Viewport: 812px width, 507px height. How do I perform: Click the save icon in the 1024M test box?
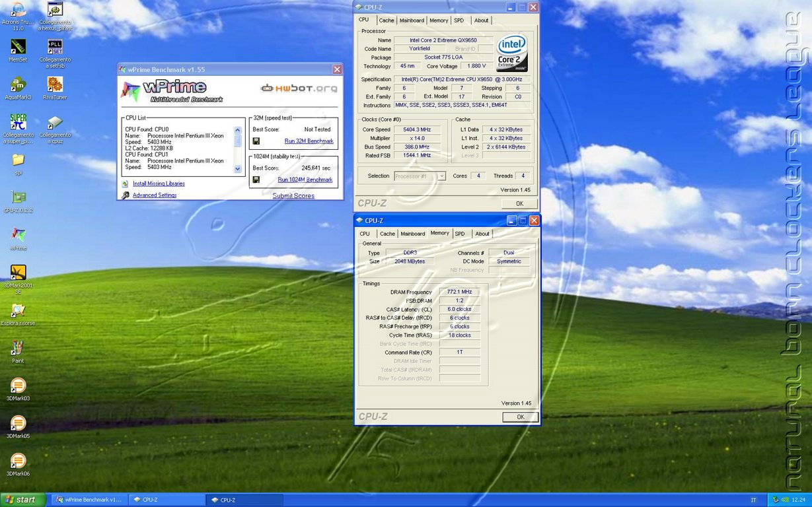(x=256, y=180)
